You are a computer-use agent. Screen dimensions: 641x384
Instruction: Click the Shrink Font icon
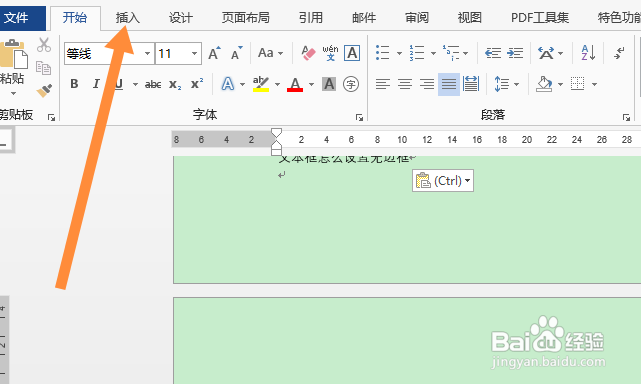(x=237, y=53)
